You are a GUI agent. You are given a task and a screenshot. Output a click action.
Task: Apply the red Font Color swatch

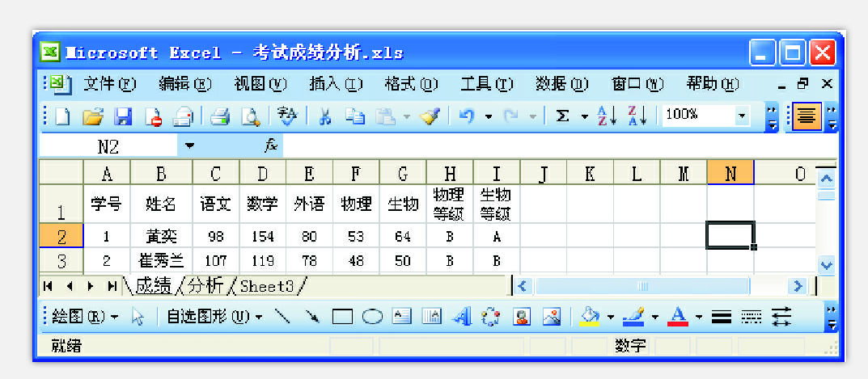point(680,317)
